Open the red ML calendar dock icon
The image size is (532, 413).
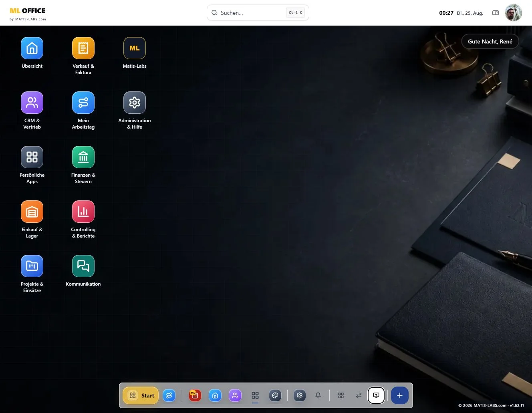(195, 395)
